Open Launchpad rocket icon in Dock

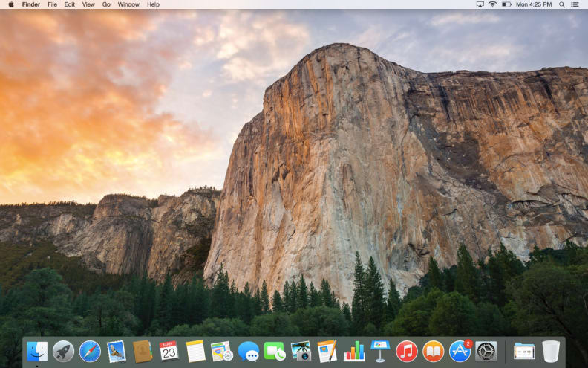pyautogui.click(x=63, y=352)
